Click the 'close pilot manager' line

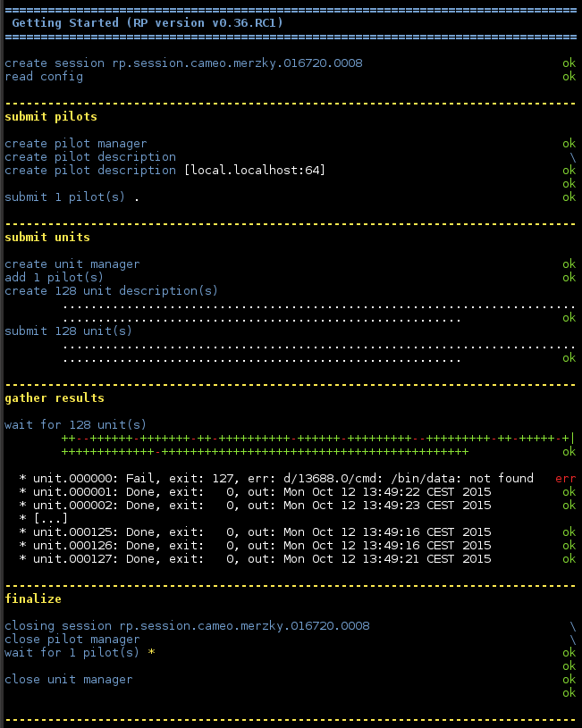72,640
